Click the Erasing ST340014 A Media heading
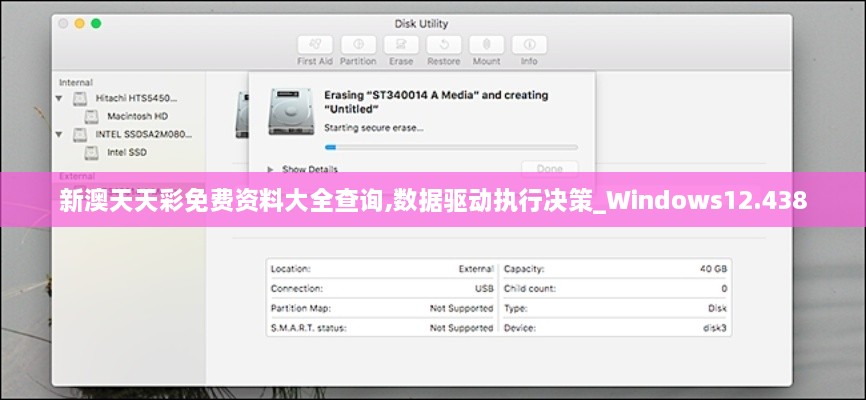Viewport: 866px width, 400px height. pyautogui.click(x=436, y=102)
